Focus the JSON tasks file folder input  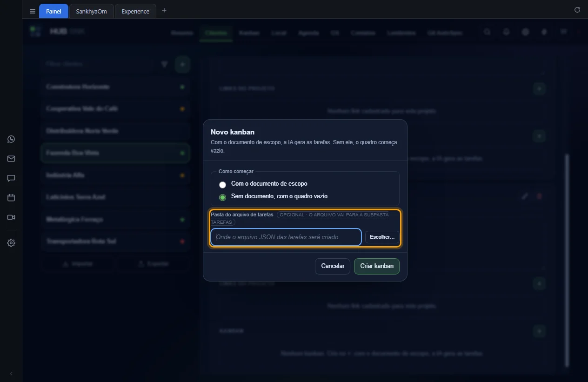point(286,237)
